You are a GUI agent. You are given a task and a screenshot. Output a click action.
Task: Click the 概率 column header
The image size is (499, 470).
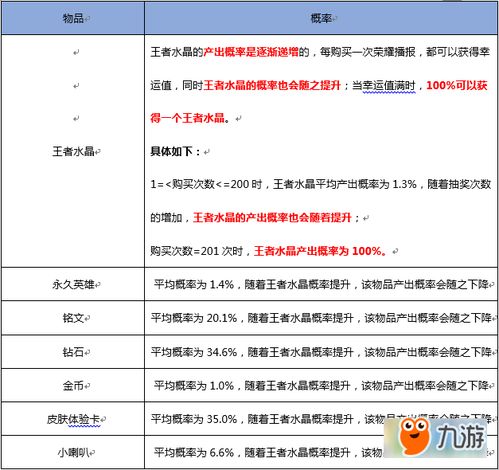[x=321, y=18]
